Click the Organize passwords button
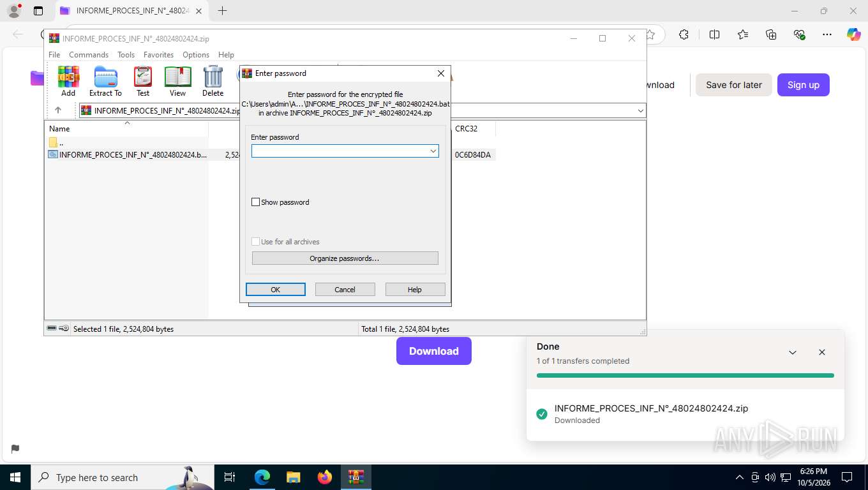The width and height of the screenshot is (868, 490). [x=345, y=258]
